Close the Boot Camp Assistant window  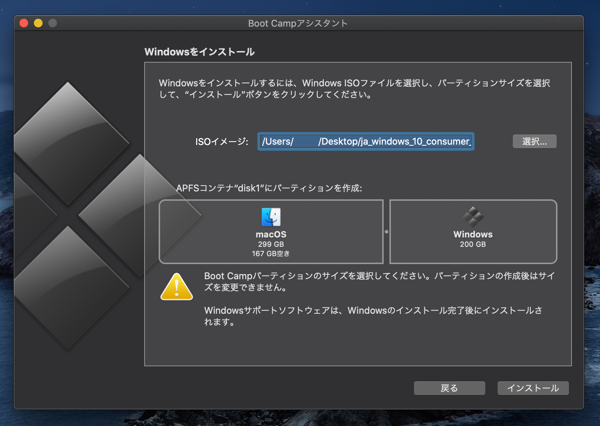[24, 23]
